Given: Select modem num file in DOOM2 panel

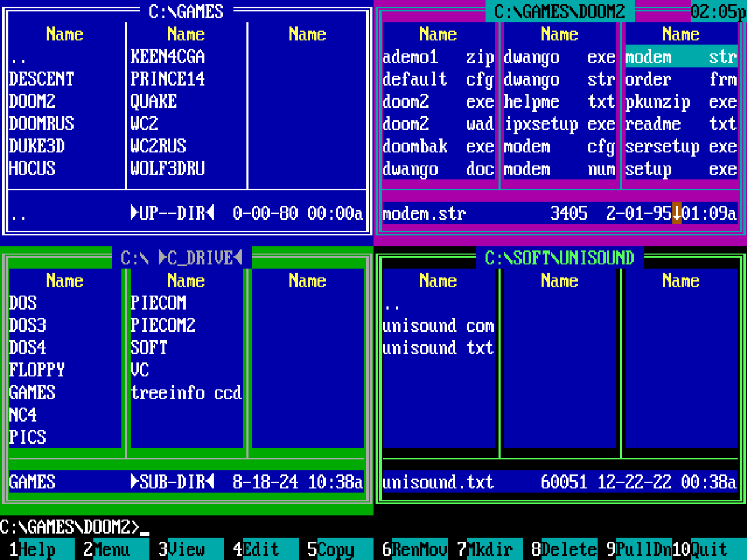Looking at the screenshot, I should [x=560, y=168].
